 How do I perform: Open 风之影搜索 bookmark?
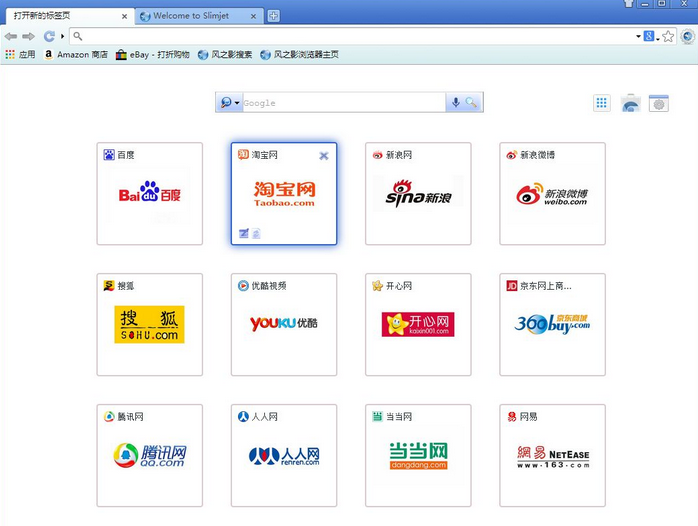coord(225,55)
